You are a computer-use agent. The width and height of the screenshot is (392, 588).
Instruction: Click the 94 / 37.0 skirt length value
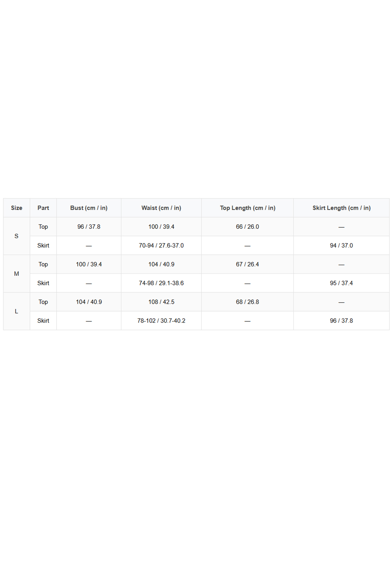[x=341, y=246]
